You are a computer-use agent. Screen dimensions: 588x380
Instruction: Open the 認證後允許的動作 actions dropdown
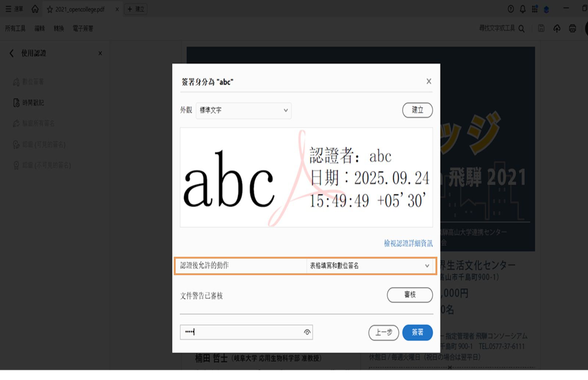(369, 266)
